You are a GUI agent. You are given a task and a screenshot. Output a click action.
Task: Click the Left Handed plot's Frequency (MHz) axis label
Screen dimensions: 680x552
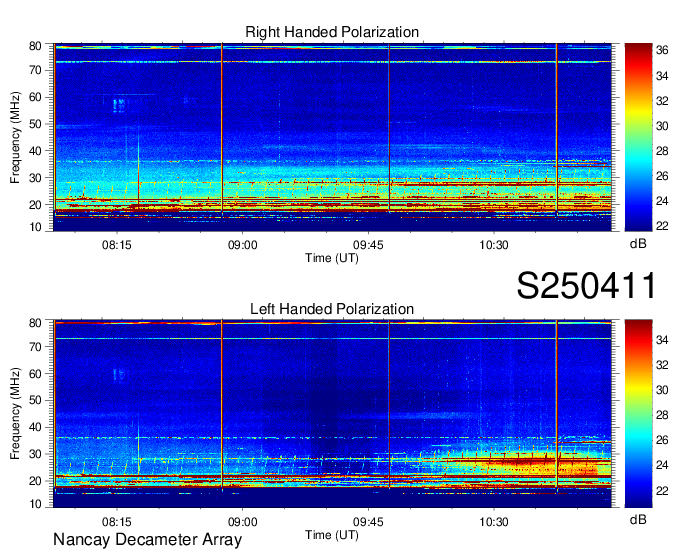click(15, 414)
